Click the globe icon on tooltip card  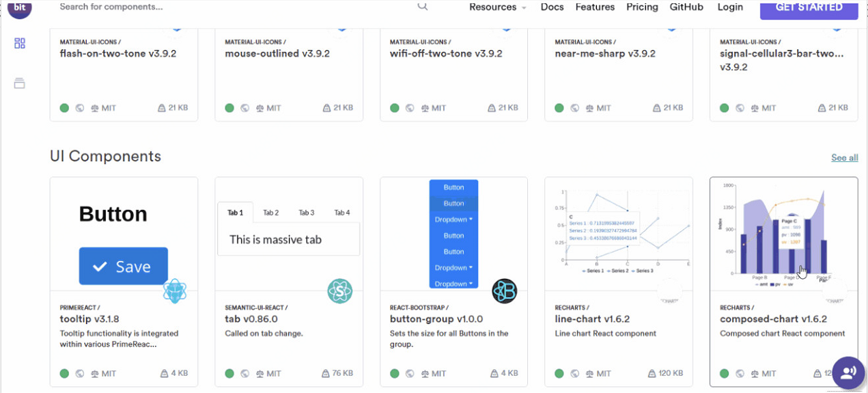80,374
